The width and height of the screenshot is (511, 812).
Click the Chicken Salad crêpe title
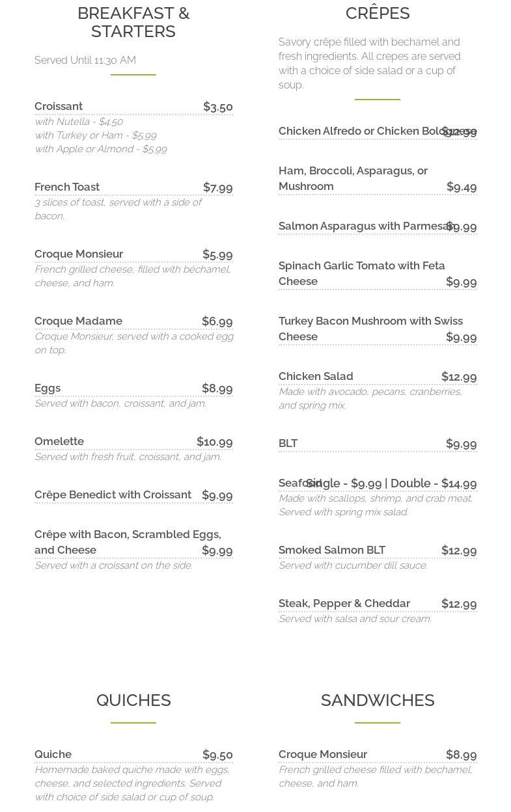click(x=316, y=376)
